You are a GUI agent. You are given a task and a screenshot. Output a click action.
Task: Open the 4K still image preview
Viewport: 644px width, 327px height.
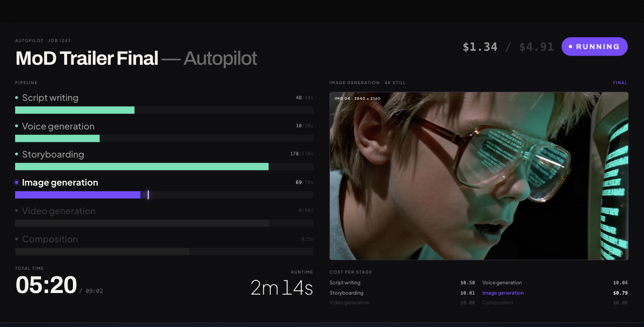point(479,176)
